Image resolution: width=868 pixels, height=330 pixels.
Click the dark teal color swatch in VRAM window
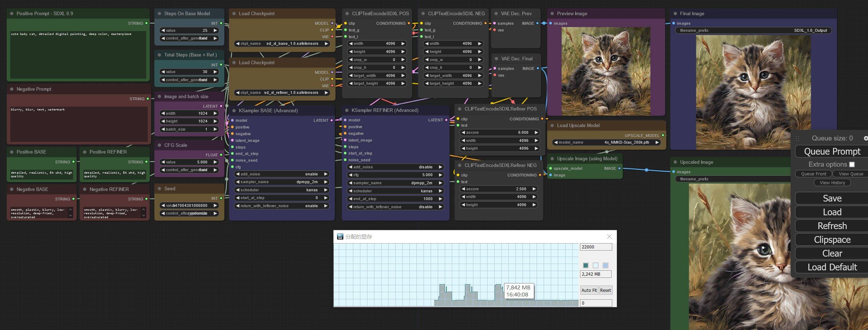pos(586,265)
